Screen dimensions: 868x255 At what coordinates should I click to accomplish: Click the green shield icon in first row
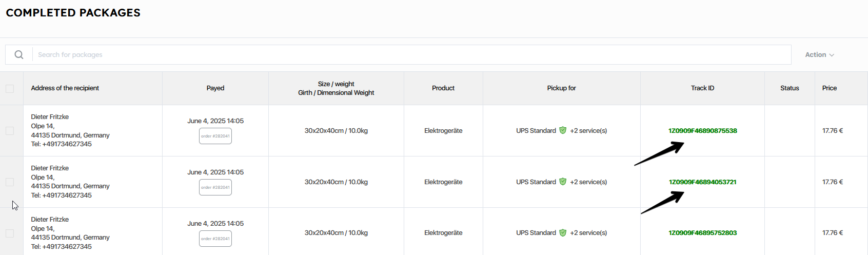click(563, 130)
